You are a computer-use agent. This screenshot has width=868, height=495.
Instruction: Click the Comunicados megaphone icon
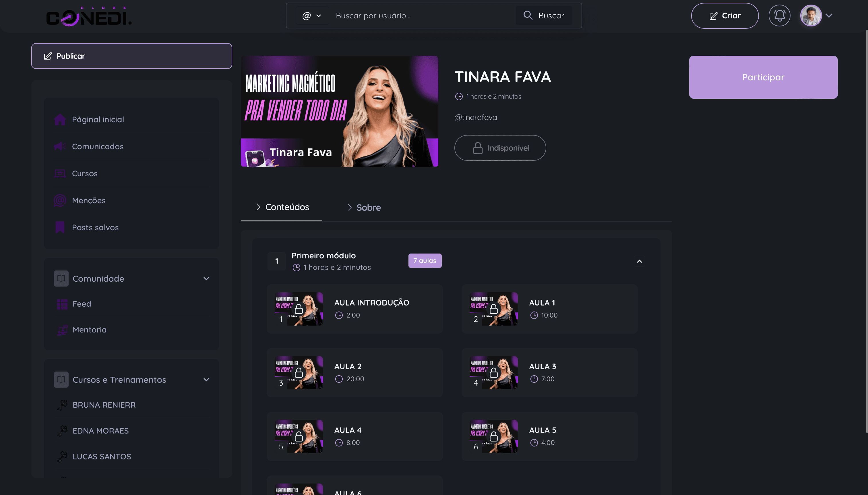point(60,146)
